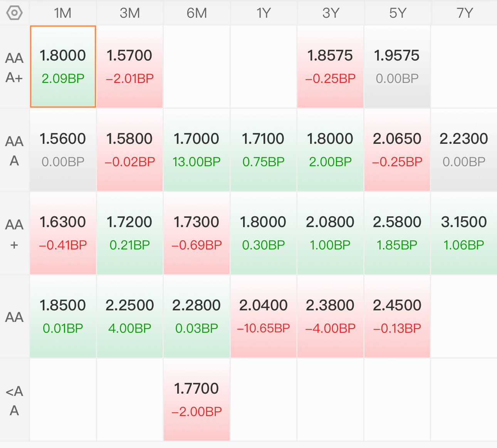
Task: Select the 1M column header
Action: tap(63, 13)
